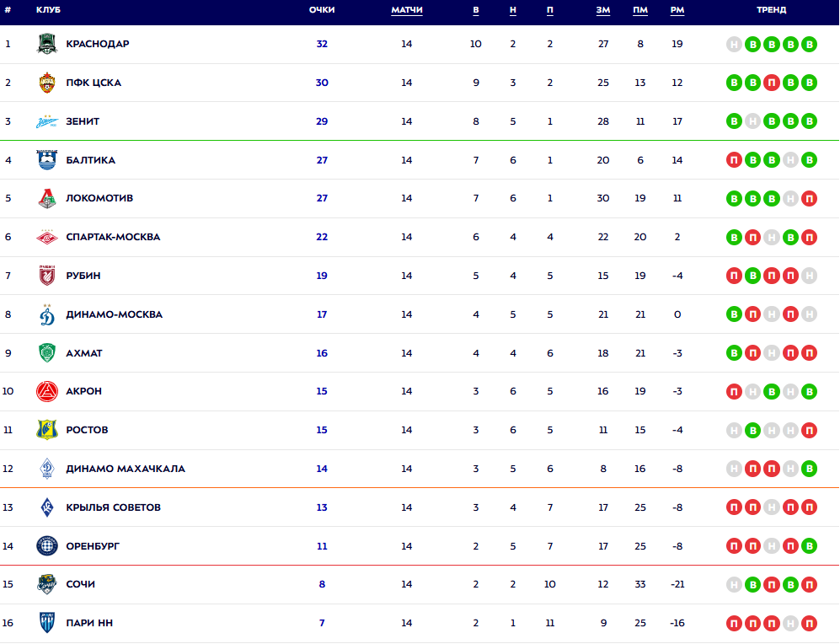Click the only red trend badge in ЦСКА row
Screen dimensions: 840x644
(x=772, y=83)
